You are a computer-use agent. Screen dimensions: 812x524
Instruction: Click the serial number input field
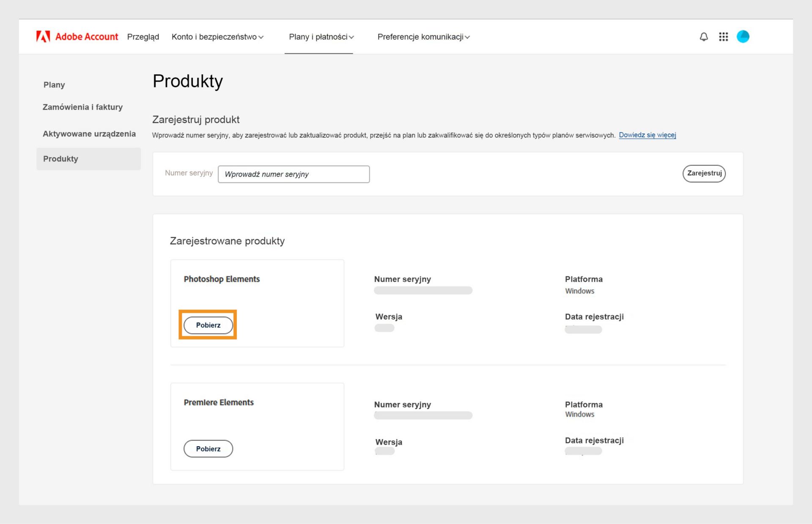(294, 174)
